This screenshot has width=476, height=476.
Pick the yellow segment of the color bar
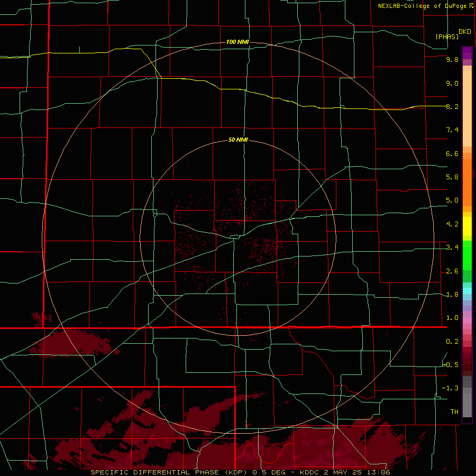point(467,226)
